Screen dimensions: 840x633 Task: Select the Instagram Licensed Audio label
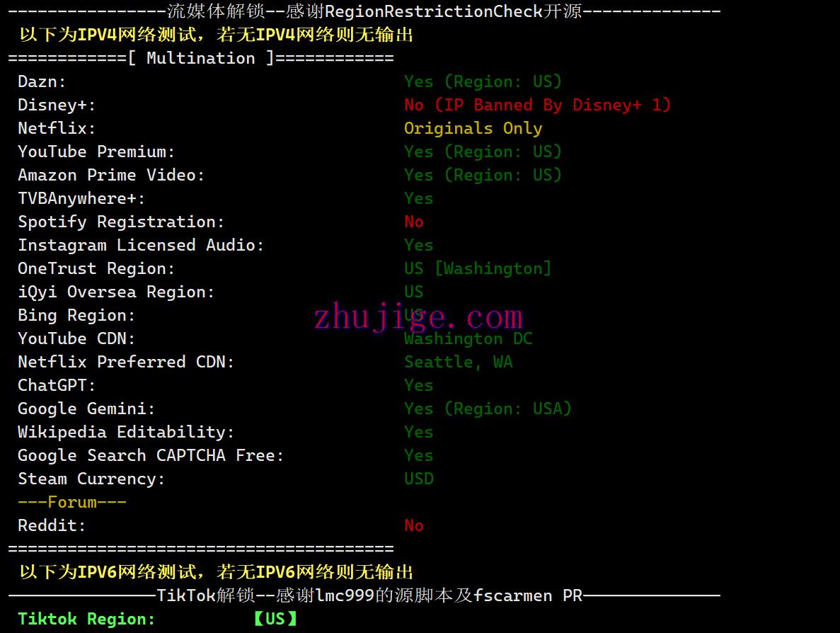pos(141,246)
